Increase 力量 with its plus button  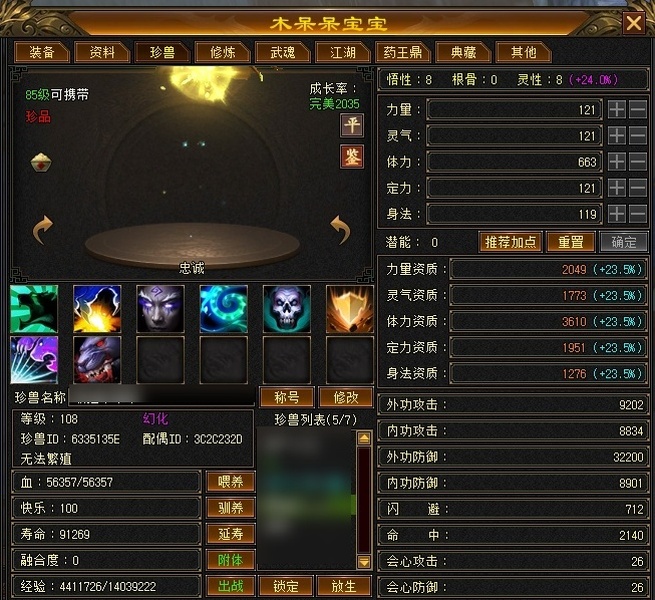(617, 110)
